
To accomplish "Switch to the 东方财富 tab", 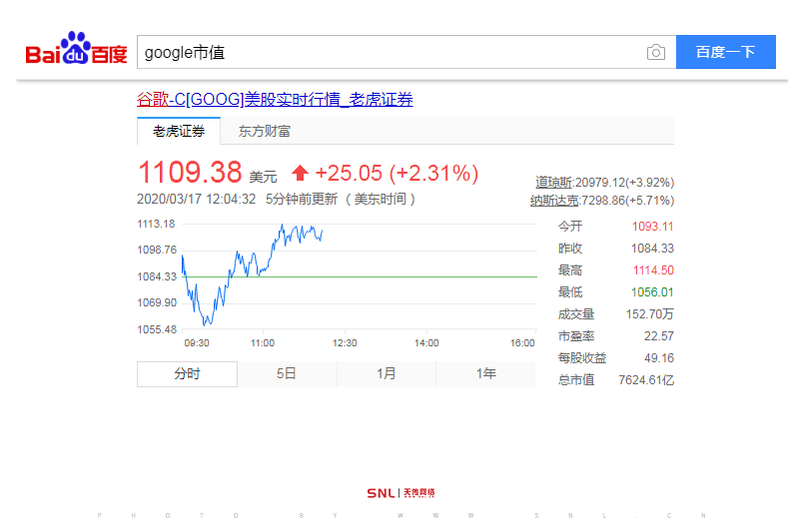I will (x=264, y=131).
